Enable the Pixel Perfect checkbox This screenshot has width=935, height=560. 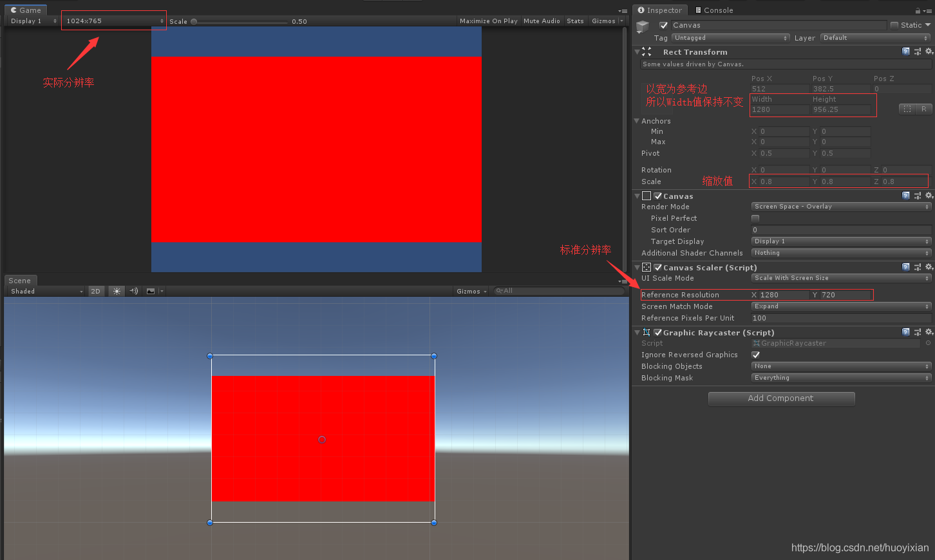(x=755, y=218)
